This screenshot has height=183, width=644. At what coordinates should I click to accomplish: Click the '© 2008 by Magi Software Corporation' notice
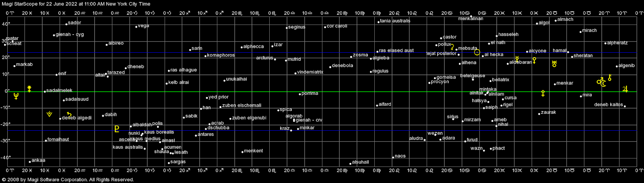click(x=44, y=180)
